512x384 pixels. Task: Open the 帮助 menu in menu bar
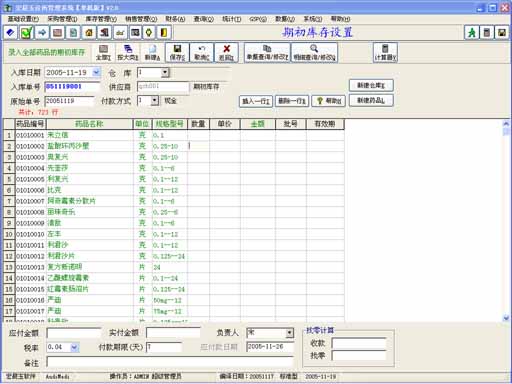(340, 19)
